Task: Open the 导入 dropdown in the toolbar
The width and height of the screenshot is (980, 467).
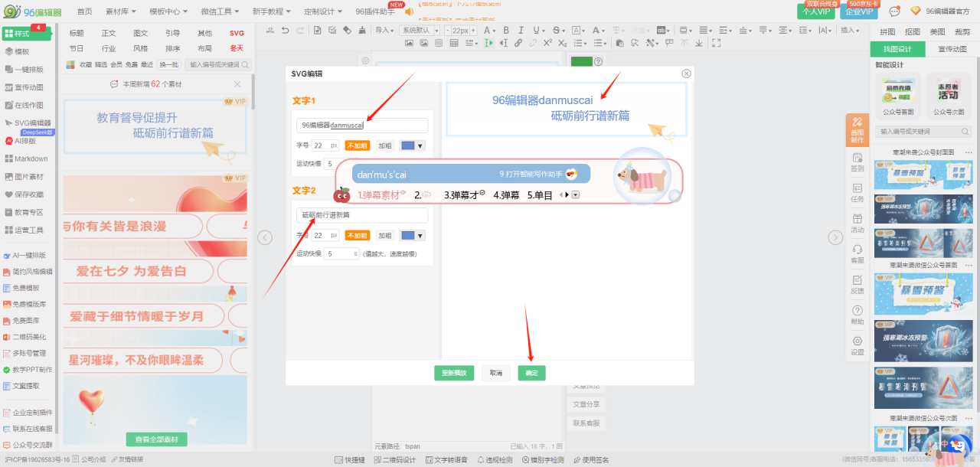Action: point(385,30)
